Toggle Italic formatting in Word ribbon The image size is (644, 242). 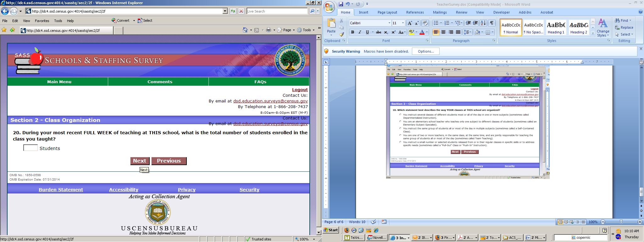pyautogui.click(x=360, y=32)
